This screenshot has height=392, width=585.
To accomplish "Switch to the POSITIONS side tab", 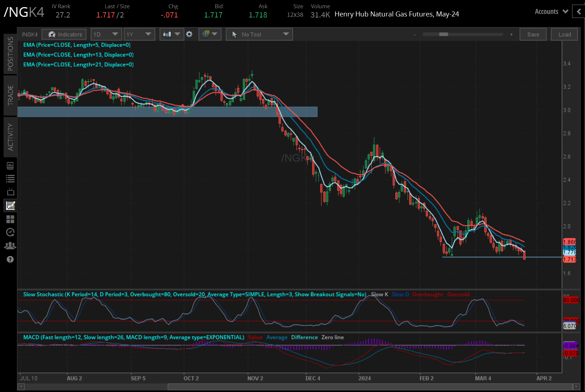I will pos(10,54).
